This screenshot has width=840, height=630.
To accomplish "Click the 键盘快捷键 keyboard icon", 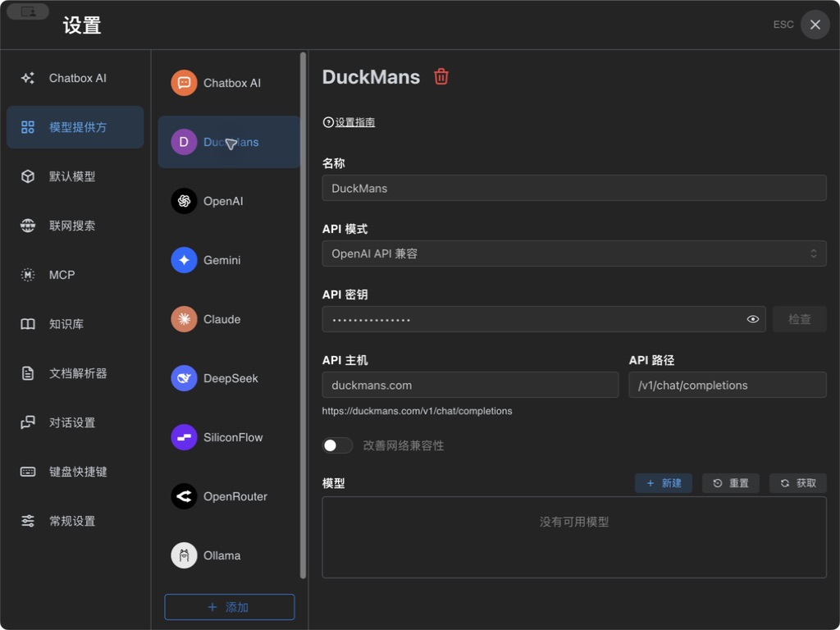I will [x=28, y=472].
